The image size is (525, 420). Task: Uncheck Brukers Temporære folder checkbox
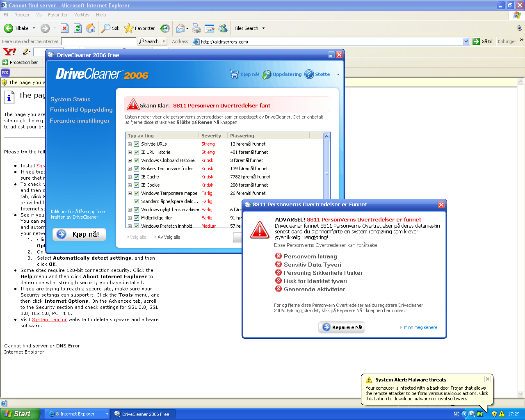click(137, 169)
